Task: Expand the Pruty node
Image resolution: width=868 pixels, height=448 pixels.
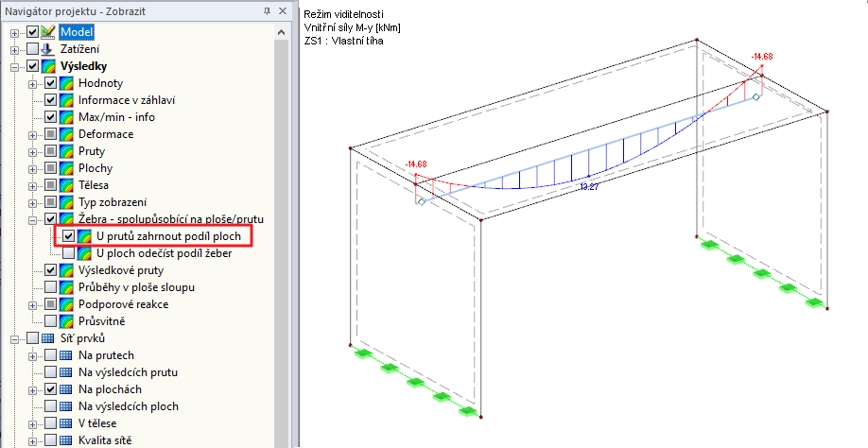Action: click(x=33, y=152)
